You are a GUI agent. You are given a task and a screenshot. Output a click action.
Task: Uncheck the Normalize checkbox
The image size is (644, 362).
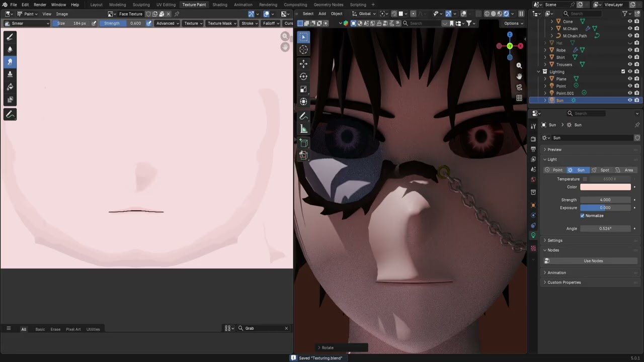[583, 216]
